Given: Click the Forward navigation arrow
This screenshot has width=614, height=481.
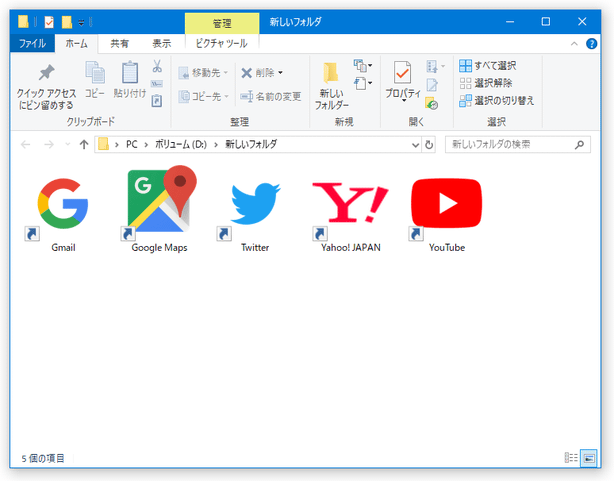Looking at the screenshot, I should pyautogui.click(x=49, y=145).
